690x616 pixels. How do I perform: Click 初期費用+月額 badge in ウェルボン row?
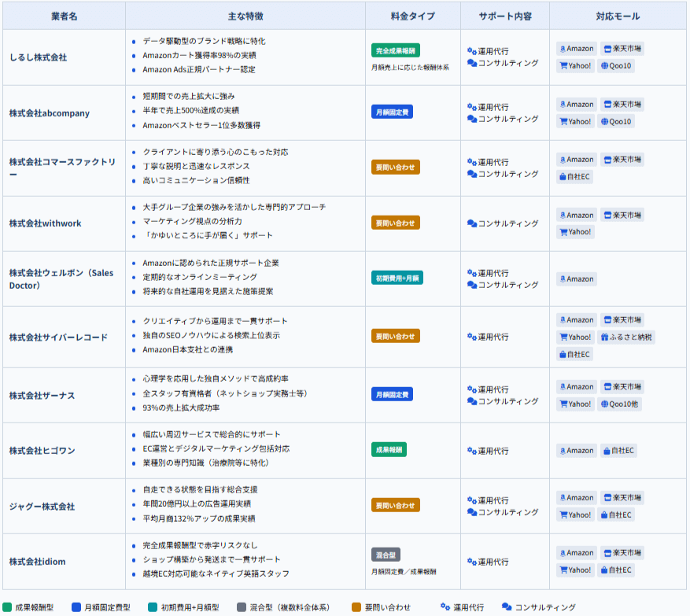[x=397, y=278]
